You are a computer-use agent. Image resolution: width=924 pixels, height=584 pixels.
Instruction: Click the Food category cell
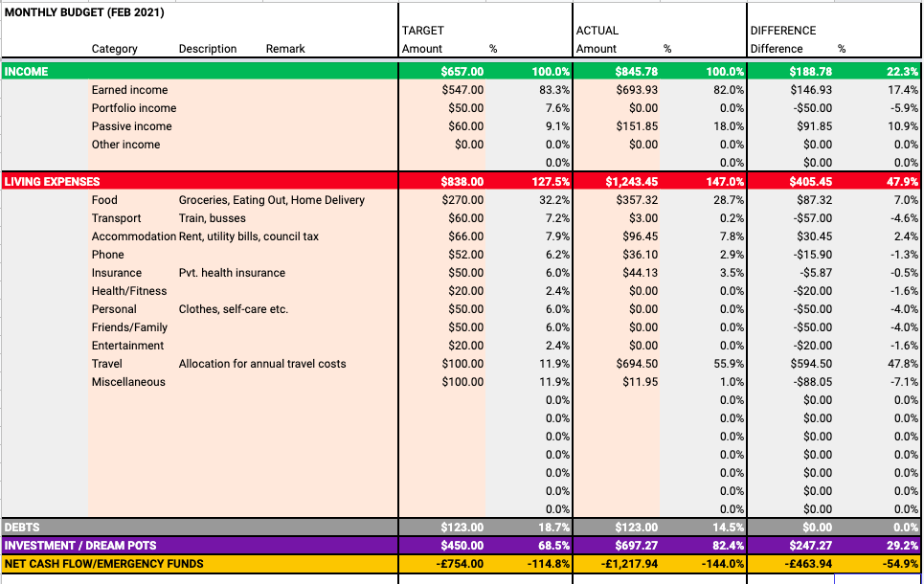104,200
